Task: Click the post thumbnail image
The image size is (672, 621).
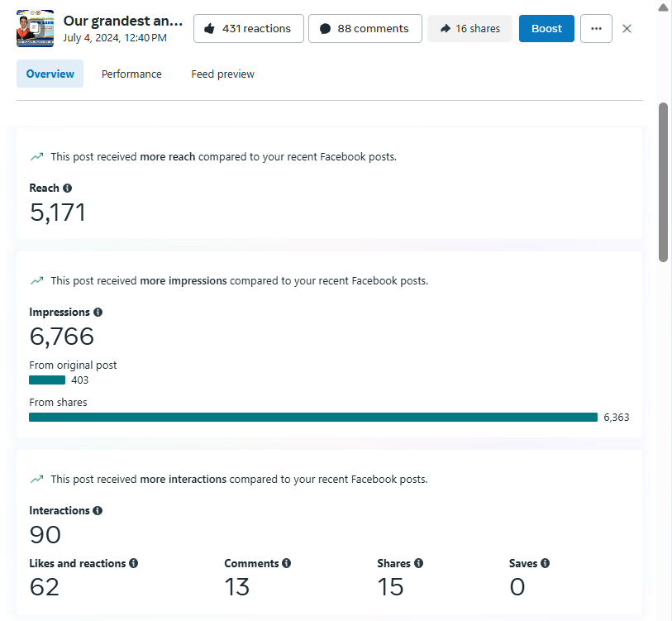Action: pos(35,28)
